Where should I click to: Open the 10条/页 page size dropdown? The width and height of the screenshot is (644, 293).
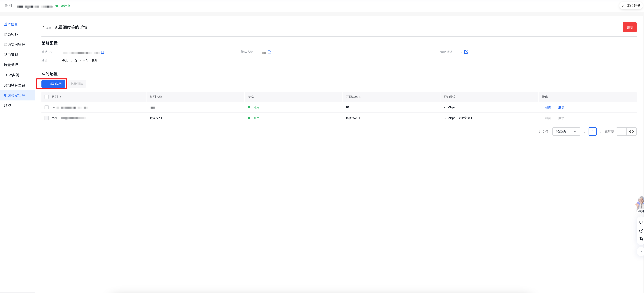click(x=566, y=131)
